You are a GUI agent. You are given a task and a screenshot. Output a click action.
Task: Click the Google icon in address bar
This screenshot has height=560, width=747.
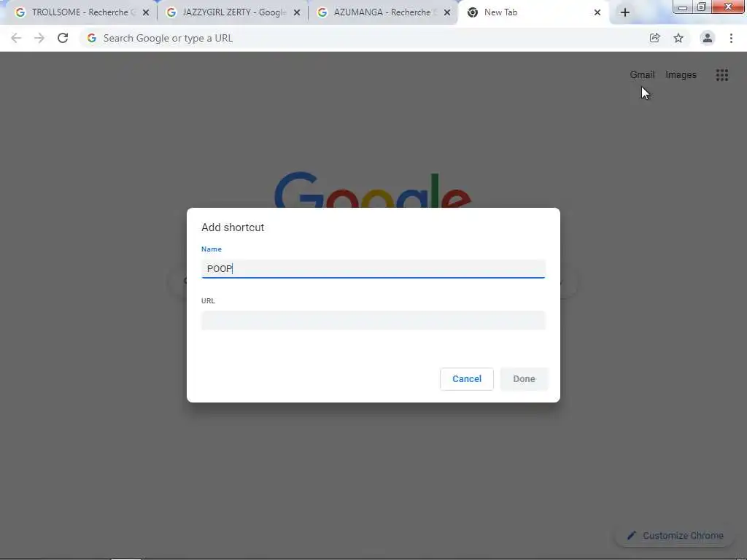92,38
